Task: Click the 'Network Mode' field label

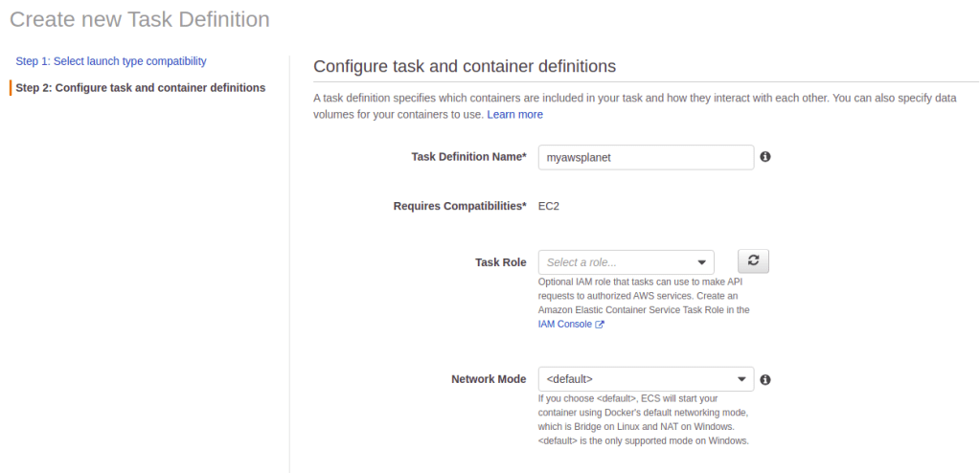Action: tap(488, 379)
